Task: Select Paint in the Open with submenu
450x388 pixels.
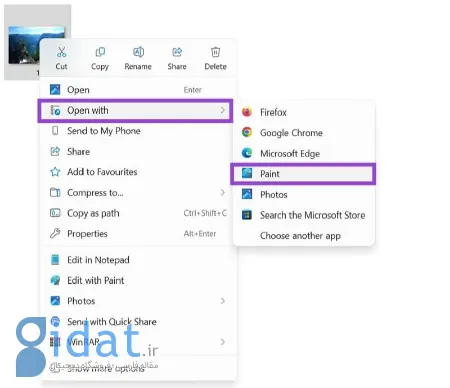Action: pyautogui.click(x=303, y=174)
